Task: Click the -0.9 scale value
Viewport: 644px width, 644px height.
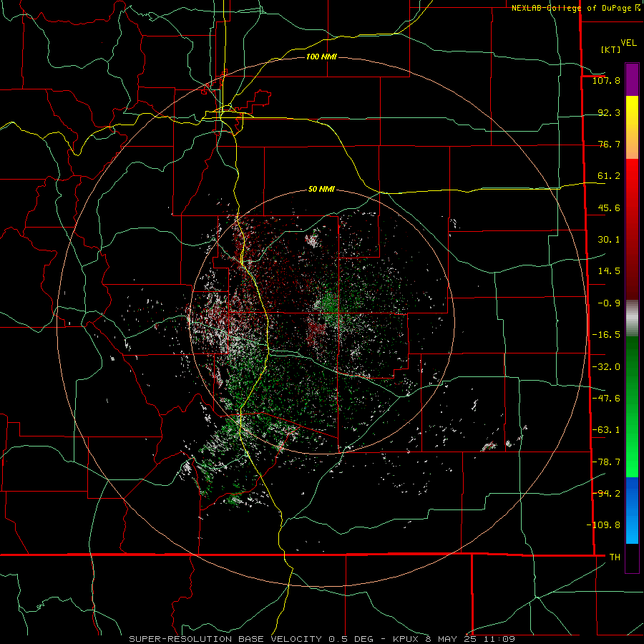Action: [609, 303]
